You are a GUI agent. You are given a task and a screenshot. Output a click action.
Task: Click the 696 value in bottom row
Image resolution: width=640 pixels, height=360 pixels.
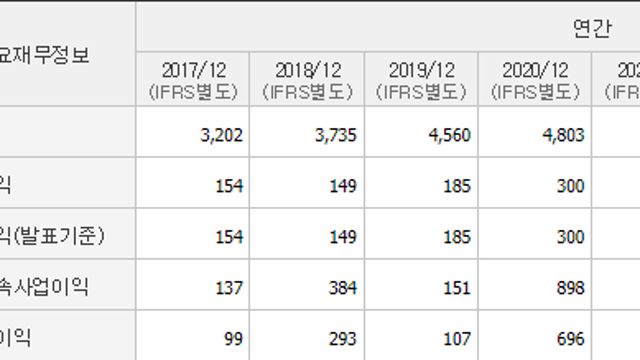pos(571,339)
